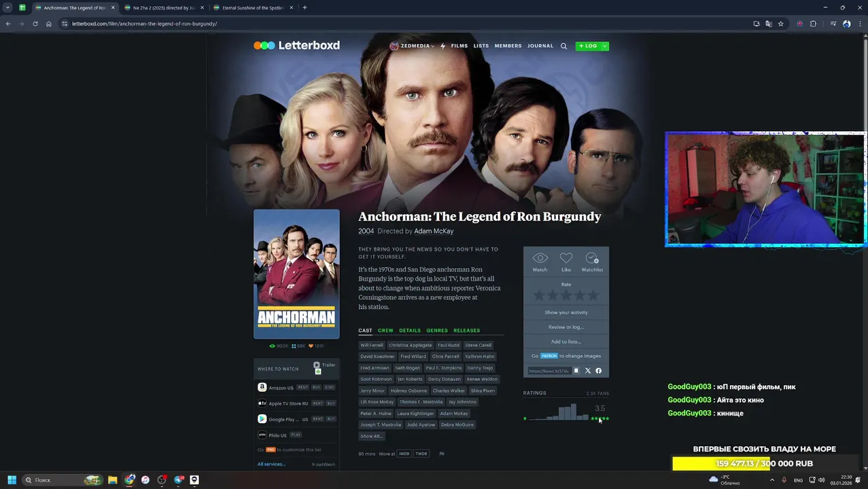The width and height of the screenshot is (868, 489).
Task: Click the Letterboxd logo
Action: [296, 46]
